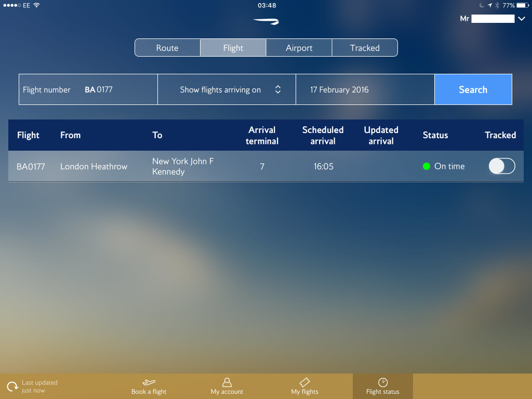Select Flight status tab in bottom bar
The height and width of the screenshot is (399, 532).
(383, 387)
